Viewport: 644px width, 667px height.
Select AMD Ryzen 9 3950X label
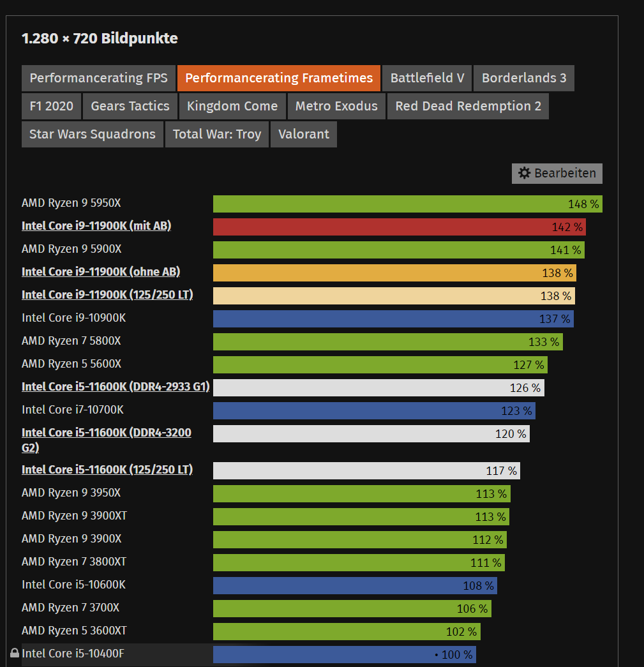click(71, 492)
